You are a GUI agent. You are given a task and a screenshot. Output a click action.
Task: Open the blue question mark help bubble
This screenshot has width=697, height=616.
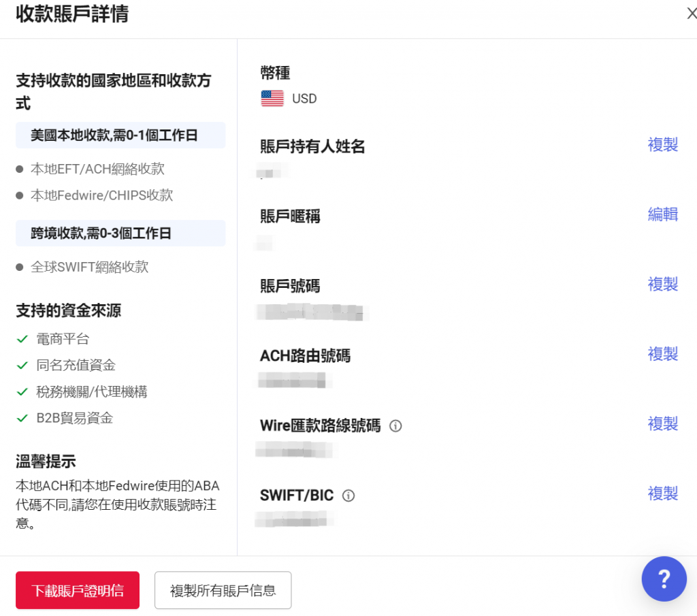[x=664, y=579]
